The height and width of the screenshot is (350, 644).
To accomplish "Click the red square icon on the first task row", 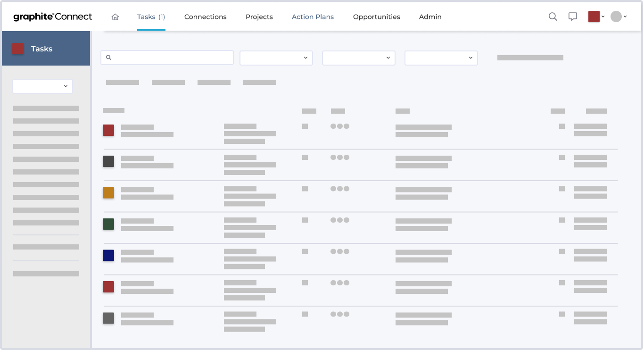I will pos(108,130).
